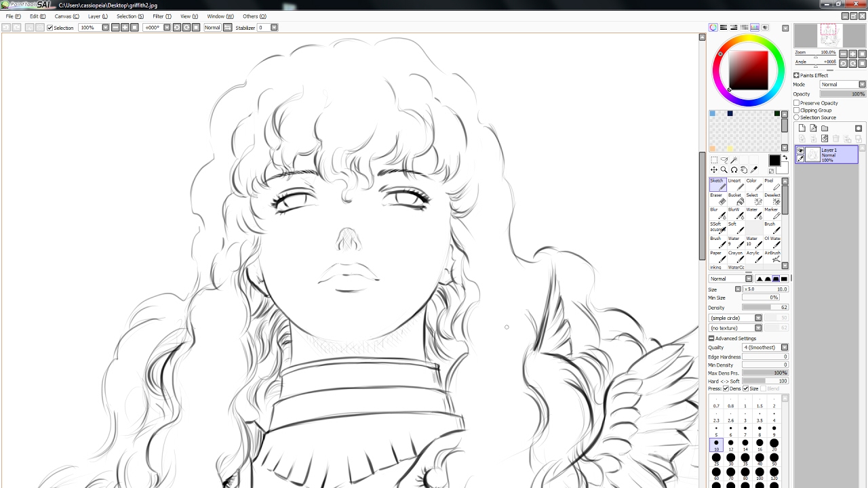Select brush size 100 from presets
Image resolution: width=868 pixels, height=488 pixels.
759,474
